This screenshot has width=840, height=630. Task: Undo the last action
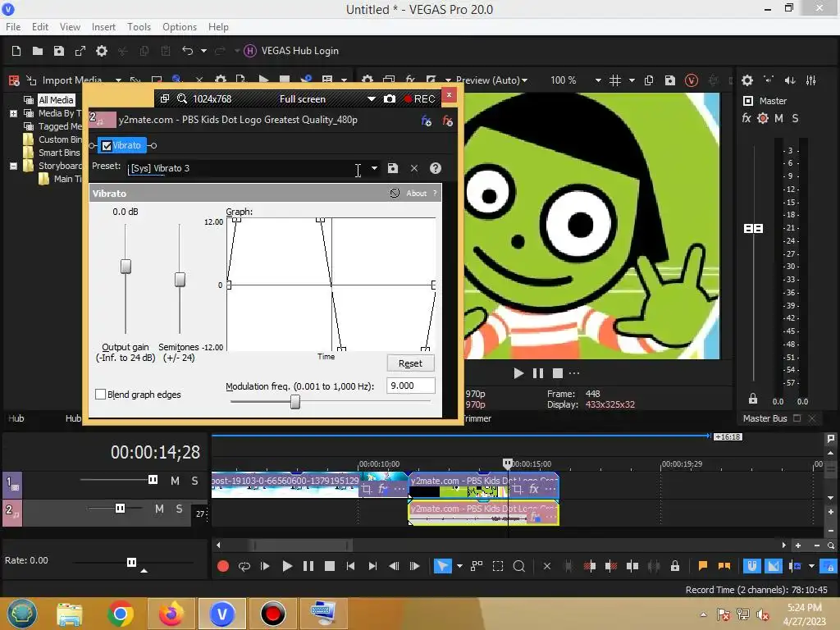(x=188, y=51)
